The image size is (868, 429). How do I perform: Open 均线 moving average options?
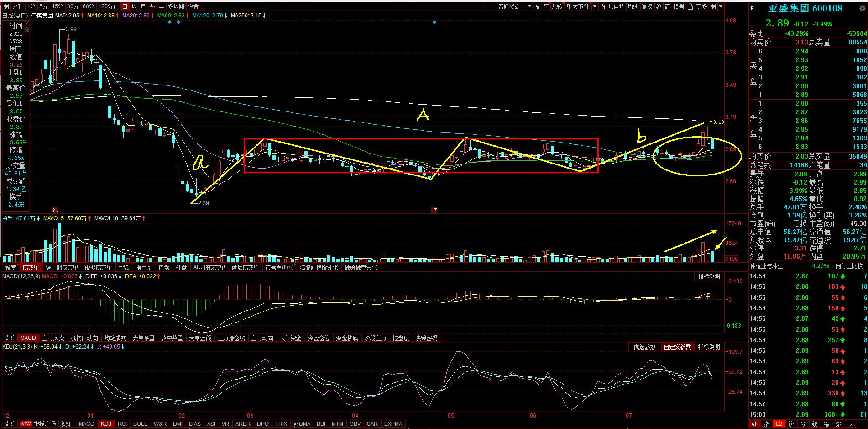tap(633, 6)
